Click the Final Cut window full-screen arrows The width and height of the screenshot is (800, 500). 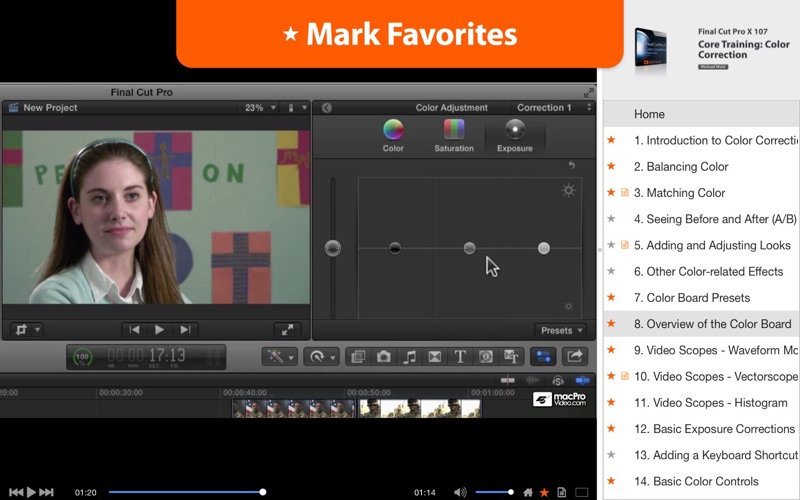(x=588, y=93)
